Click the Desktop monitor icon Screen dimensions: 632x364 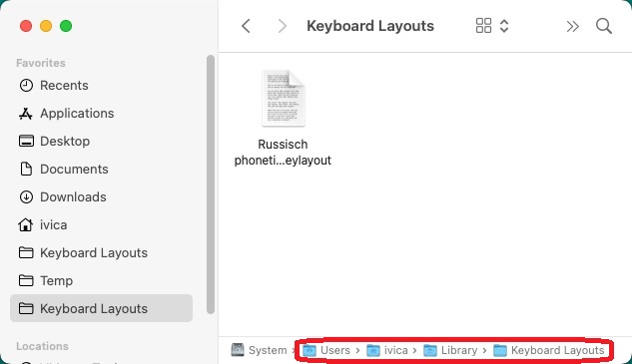coord(26,141)
